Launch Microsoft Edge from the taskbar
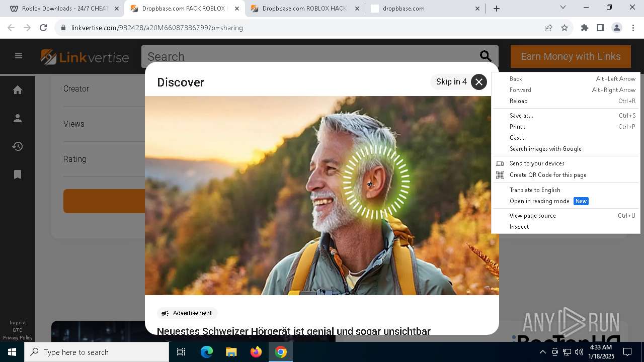 pyautogui.click(x=207, y=352)
